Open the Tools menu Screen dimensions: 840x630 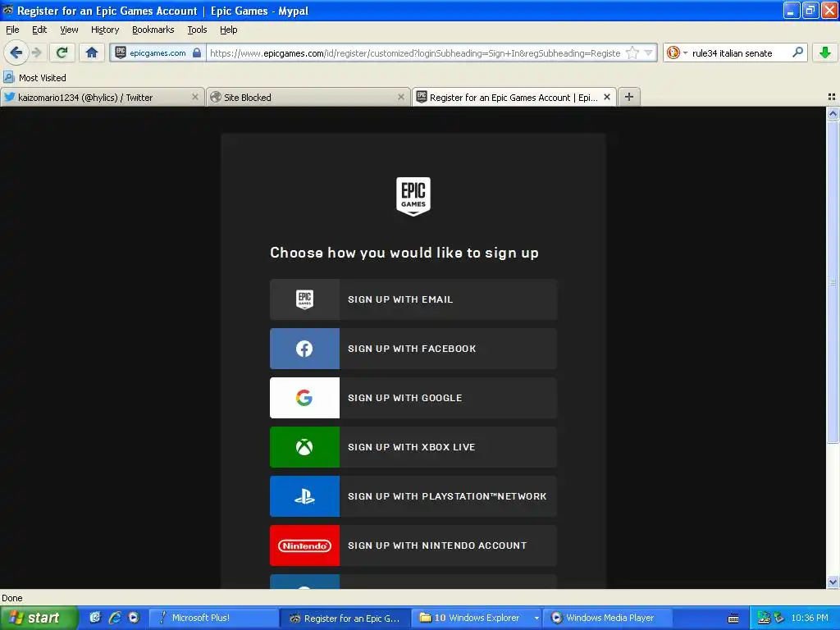[x=197, y=30]
